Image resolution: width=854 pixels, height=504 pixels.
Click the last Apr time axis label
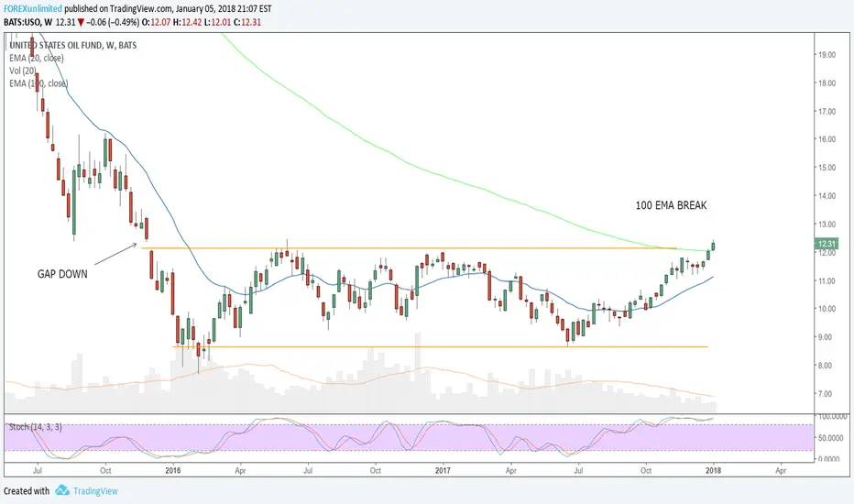781,470
